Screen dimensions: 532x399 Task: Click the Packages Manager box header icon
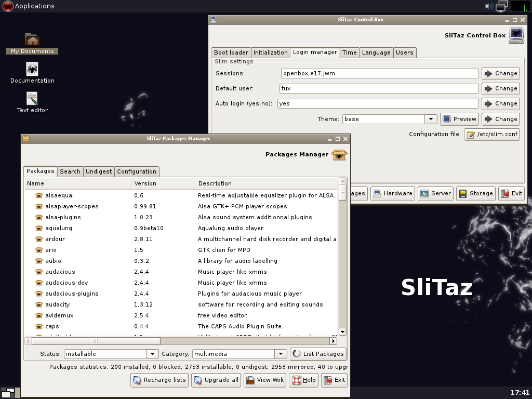[x=339, y=155]
